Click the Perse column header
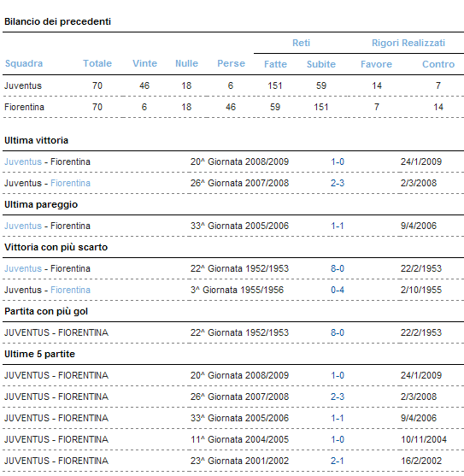This screenshot has width=464, height=476. (x=231, y=63)
